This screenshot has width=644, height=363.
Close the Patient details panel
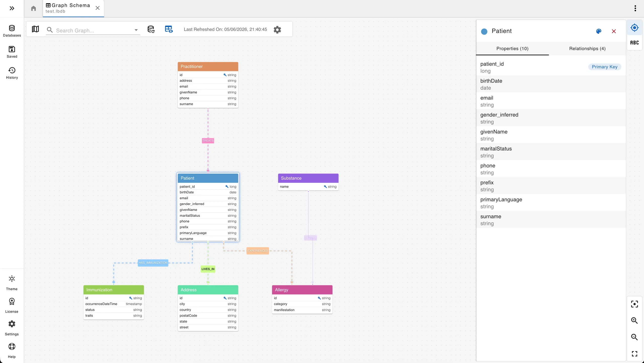click(x=614, y=31)
